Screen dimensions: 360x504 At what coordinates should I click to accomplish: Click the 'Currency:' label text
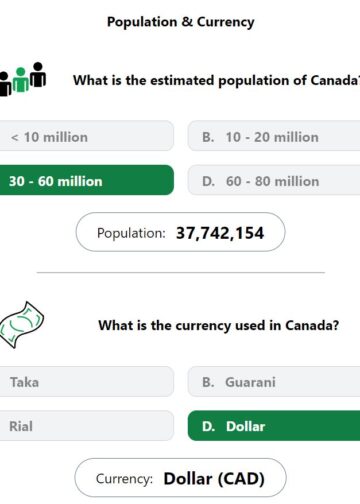click(x=124, y=479)
